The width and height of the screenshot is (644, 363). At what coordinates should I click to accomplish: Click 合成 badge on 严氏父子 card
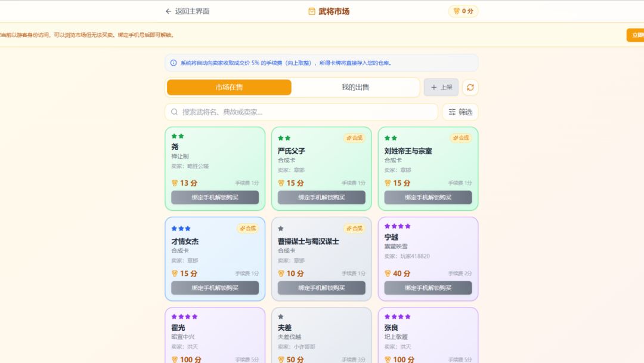click(354, 138)
